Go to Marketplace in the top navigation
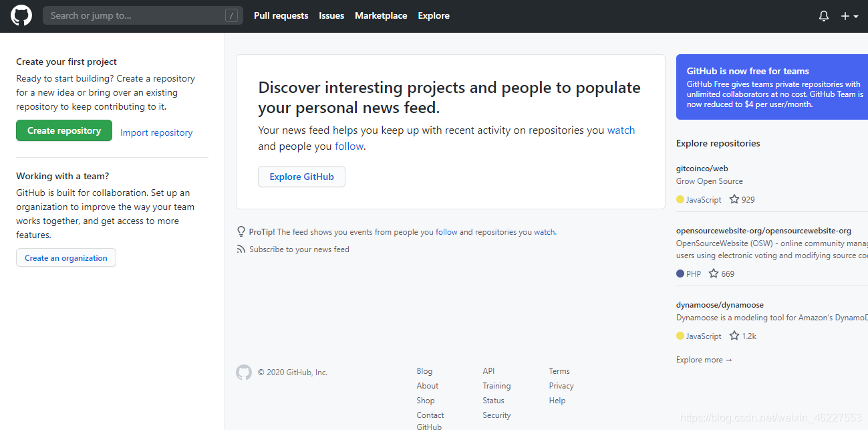This screenshot has width=868, height=430. pos(381,15)
